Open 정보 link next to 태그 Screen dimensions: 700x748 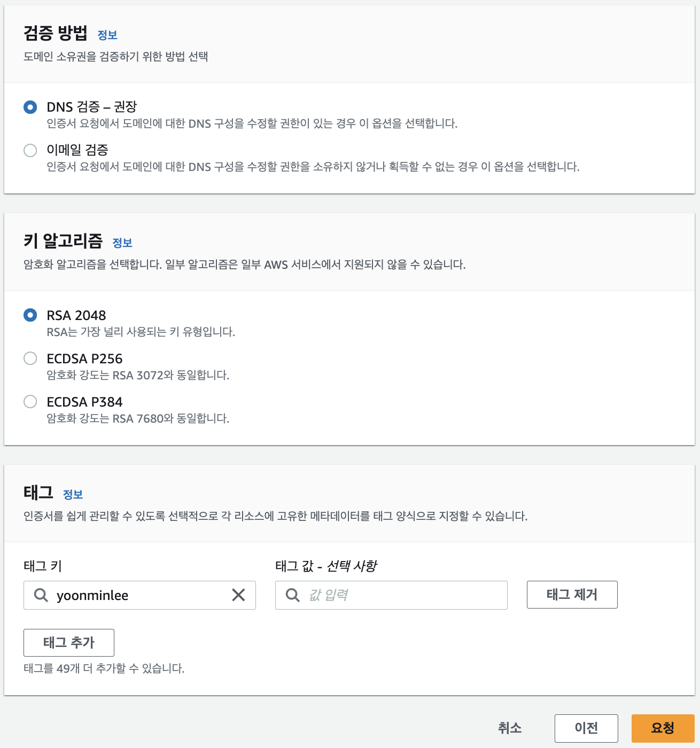73,495
